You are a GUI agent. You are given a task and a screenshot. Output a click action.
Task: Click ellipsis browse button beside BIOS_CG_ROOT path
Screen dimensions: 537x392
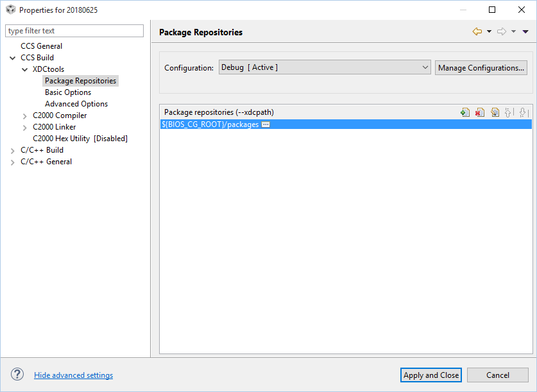click(266, 124)
